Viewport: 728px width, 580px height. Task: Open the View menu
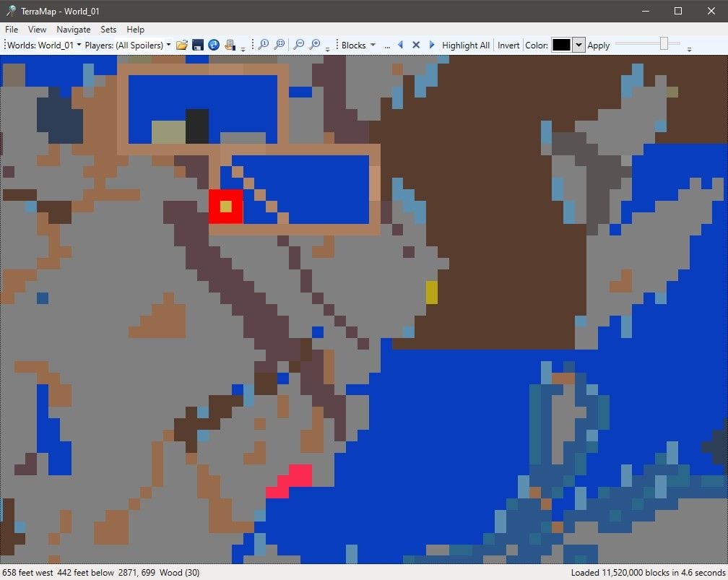[x=37, y=30]
